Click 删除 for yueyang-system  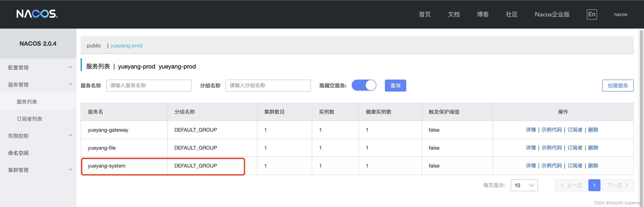coord(593,165)
